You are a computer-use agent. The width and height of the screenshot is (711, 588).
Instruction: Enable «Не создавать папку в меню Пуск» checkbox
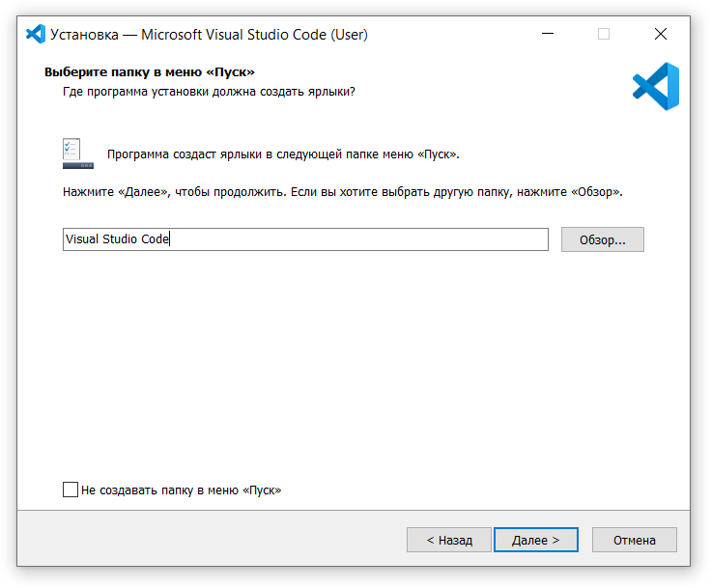pyautogui.click(x=71, y=490)
